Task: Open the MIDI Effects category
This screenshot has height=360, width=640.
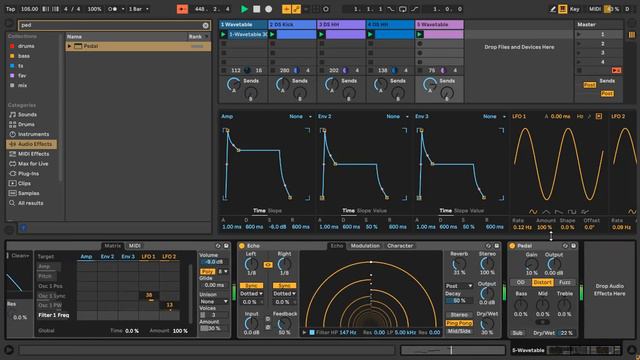Action: tap(33, 154)
